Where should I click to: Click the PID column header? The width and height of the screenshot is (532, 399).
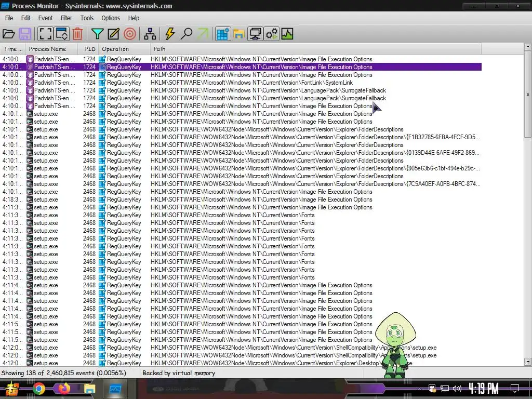pos(88,49)
